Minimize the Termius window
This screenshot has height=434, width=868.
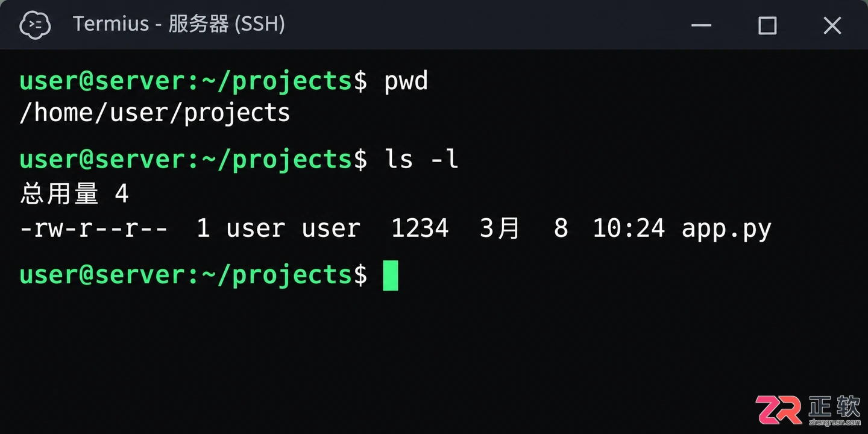click(x=701, y=25)
